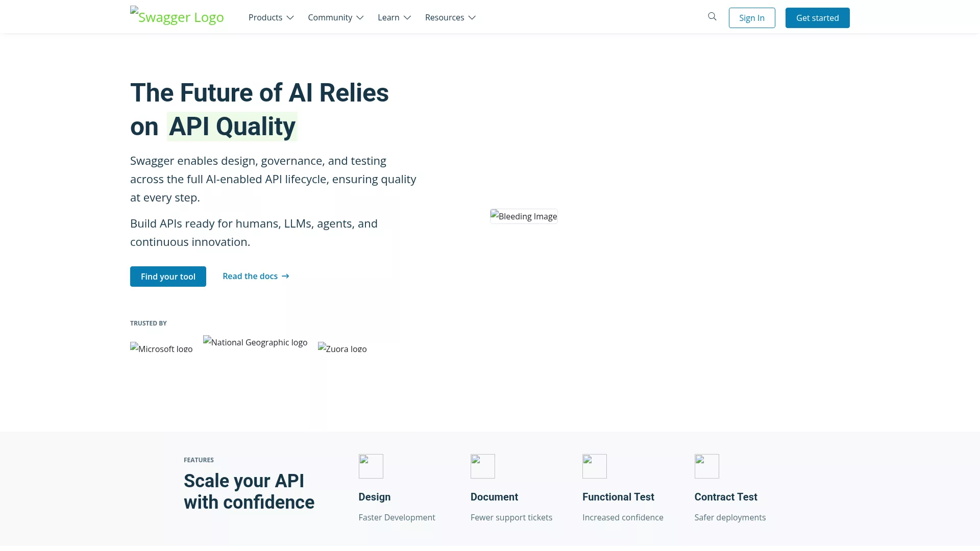Image resolution: width=980 pixels, height=551 pixels.
Task: Select the Design feature heading
Action: (374, 497)
